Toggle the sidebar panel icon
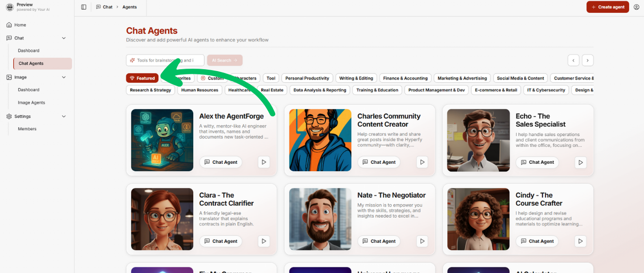Screen dimensions: 644x273 pyautogui.click(x=84, y=7)
